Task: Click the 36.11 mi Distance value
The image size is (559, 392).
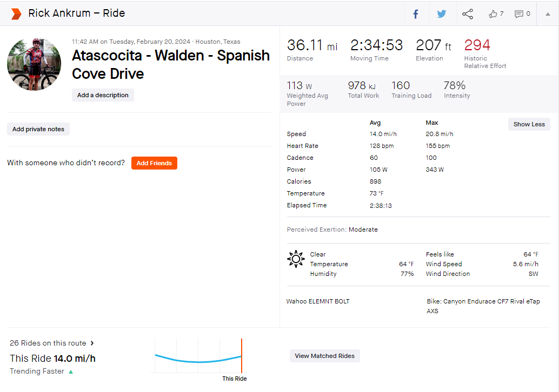Action: (312, 45)
